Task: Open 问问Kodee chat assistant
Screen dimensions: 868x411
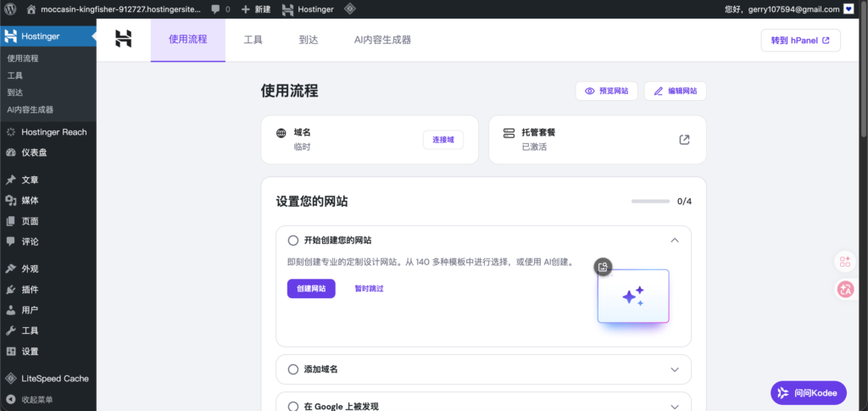Action: pyautogui.click(x=808, y=393)
